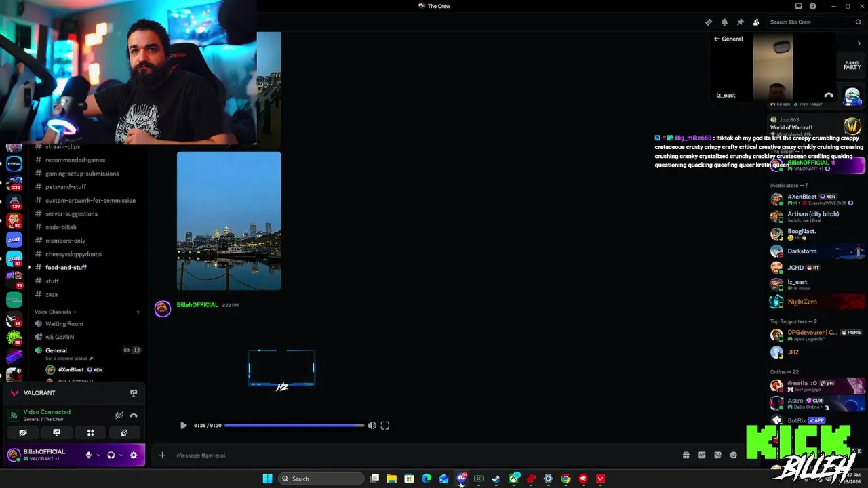Open the server-suggestions channel
Viewport: 868px width, 488px height.
coord(71,213)
